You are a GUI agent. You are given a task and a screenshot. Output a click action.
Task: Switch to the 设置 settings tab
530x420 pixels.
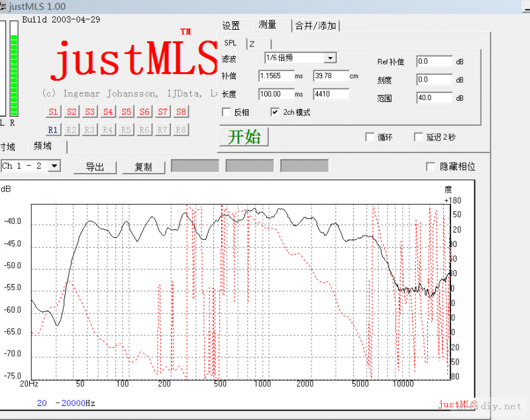[231, 26]
